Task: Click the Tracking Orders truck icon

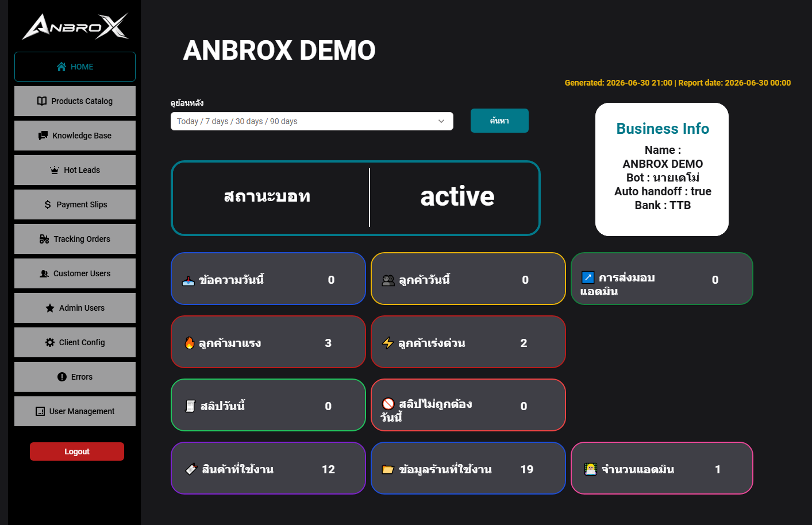Action: point(44,239)
